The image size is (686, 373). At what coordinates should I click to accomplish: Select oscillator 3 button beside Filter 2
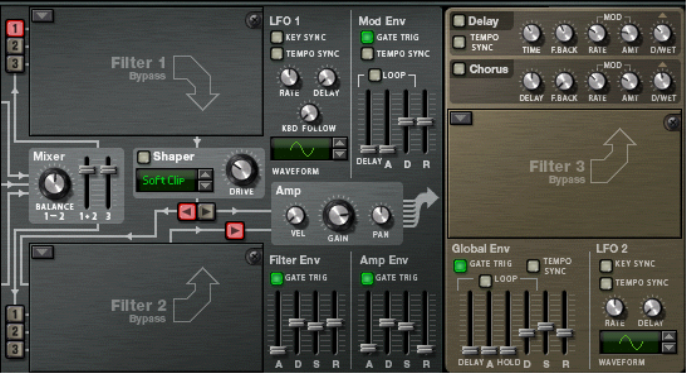(x=15, y=349)
